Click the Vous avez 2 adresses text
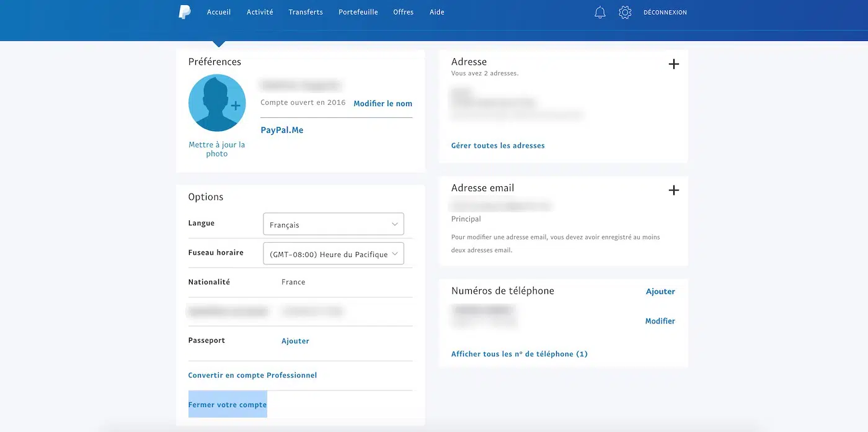The width and height of the screenshot is (868, 432). [x=485, y=73]
